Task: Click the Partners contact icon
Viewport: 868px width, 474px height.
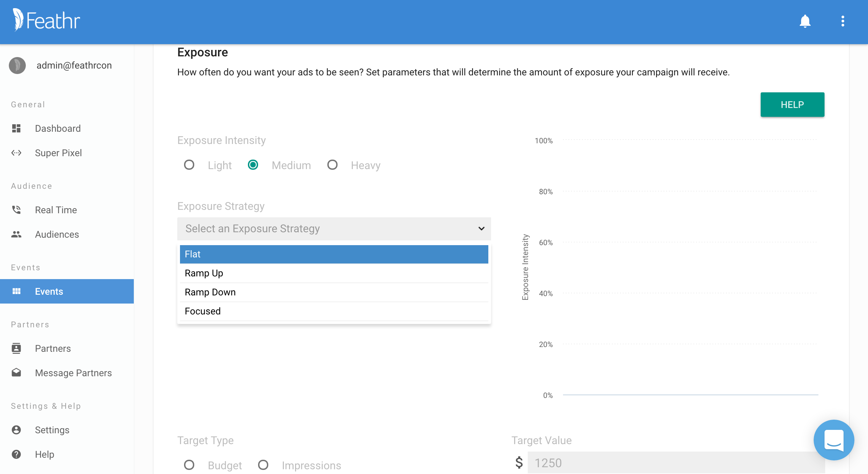Action: coord(16,348)
